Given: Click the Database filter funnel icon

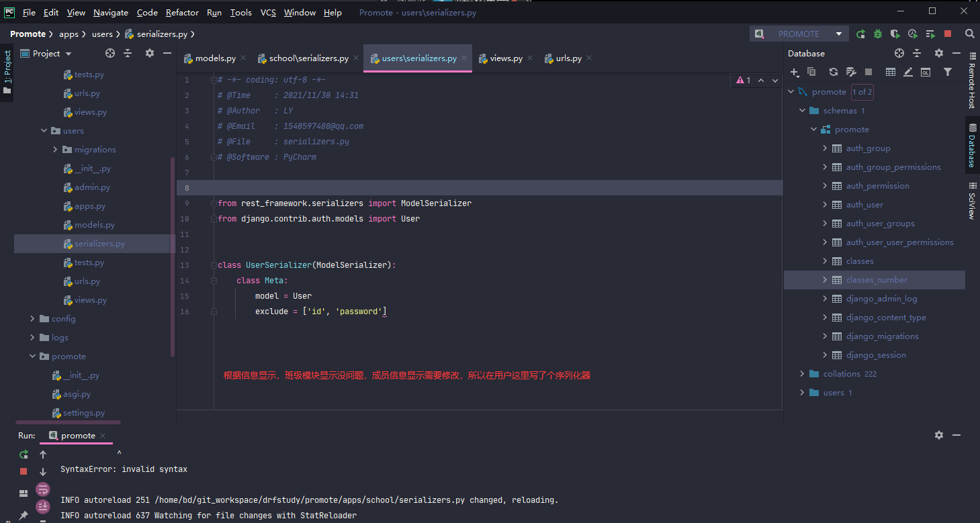Looking at the screenshot, I should coord(948,72).
